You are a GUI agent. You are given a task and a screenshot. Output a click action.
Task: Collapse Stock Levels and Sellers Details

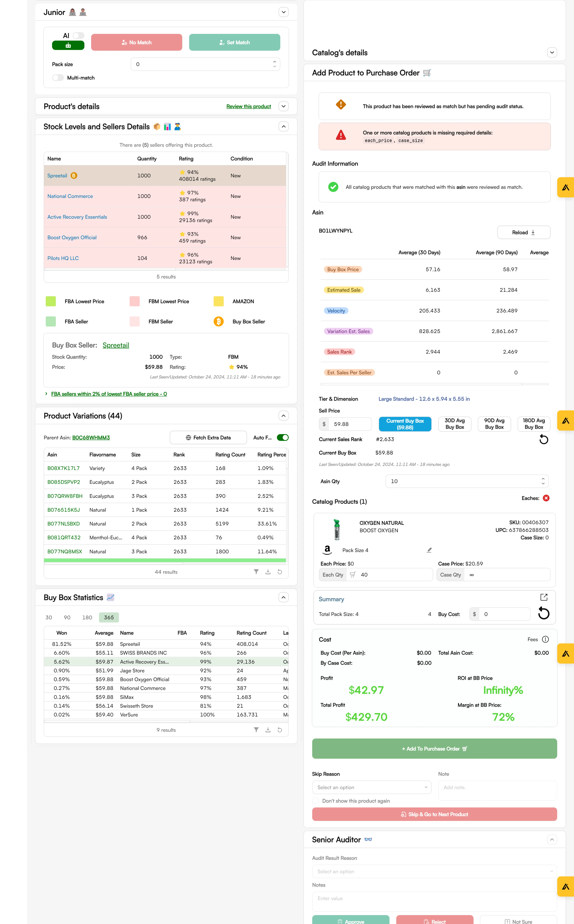pyautogui.click(x=284, y=127)
